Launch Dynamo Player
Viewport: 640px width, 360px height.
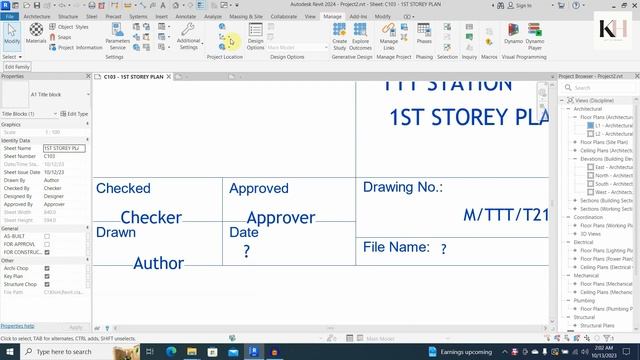coord(535,37)
